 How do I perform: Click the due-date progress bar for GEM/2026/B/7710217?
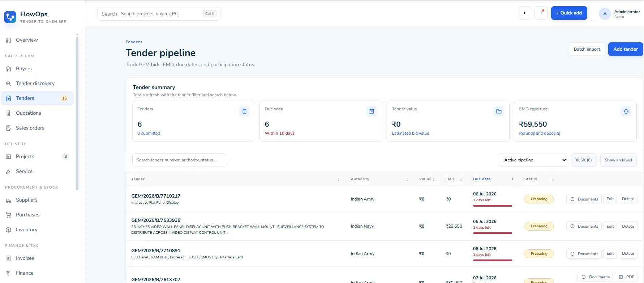493,206
